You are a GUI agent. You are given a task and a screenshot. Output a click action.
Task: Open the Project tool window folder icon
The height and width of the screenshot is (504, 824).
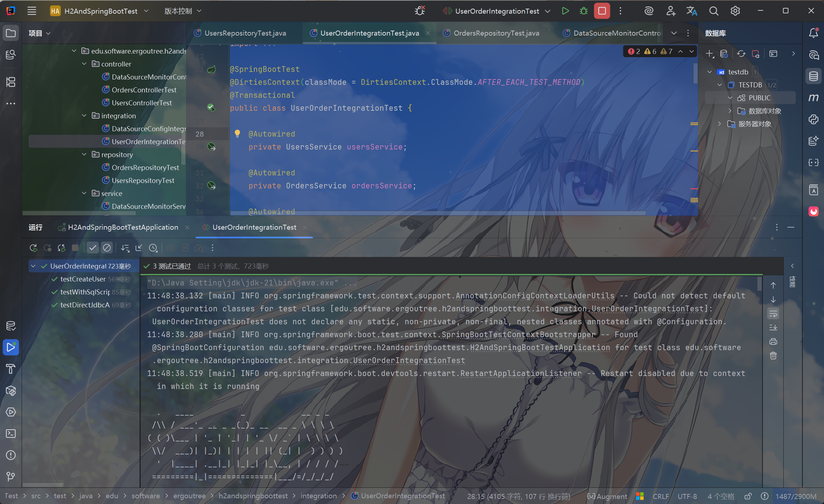pyautogui.click(x=11, y=33)
